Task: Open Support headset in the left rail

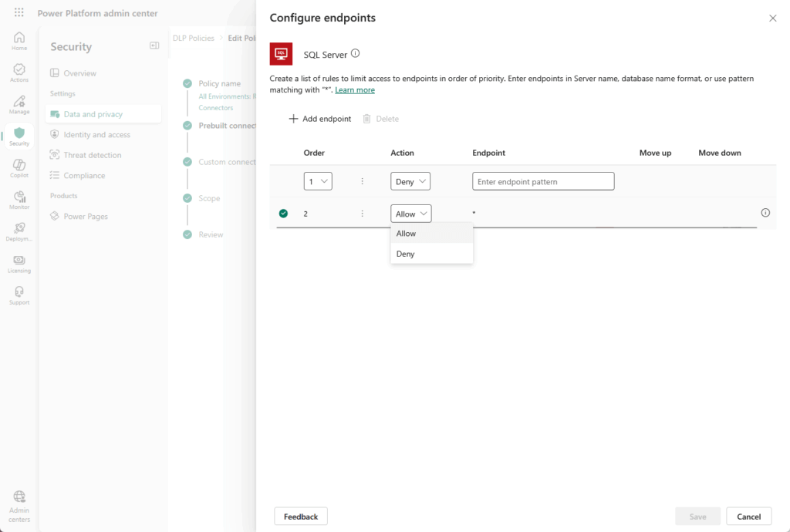Action: tap(19, 295)
